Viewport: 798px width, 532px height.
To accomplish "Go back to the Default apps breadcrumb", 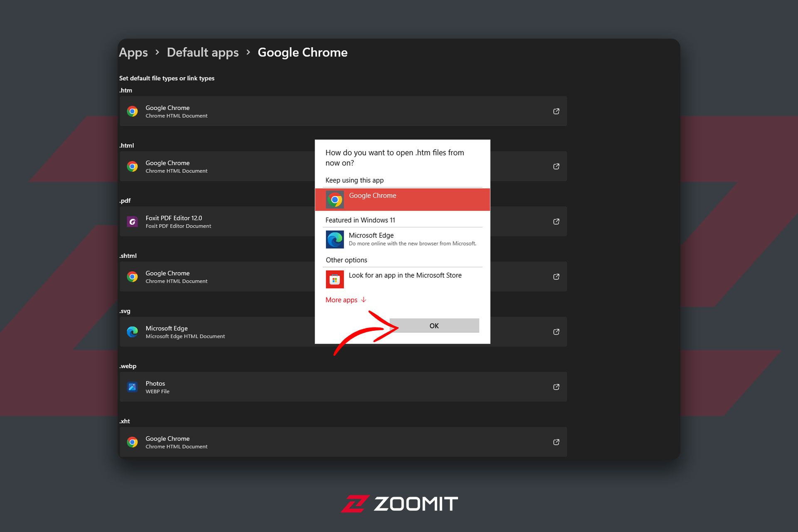I will [202, 53].
